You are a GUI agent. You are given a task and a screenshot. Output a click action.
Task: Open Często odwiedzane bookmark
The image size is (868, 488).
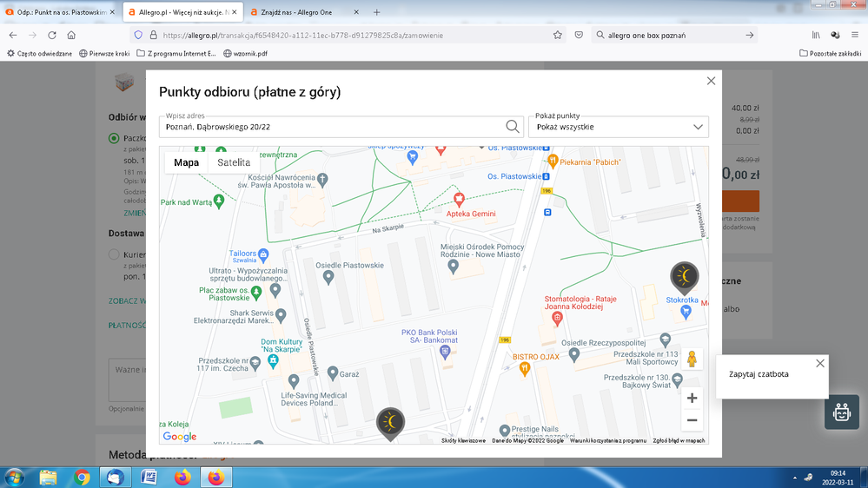(x=39, y=54)
